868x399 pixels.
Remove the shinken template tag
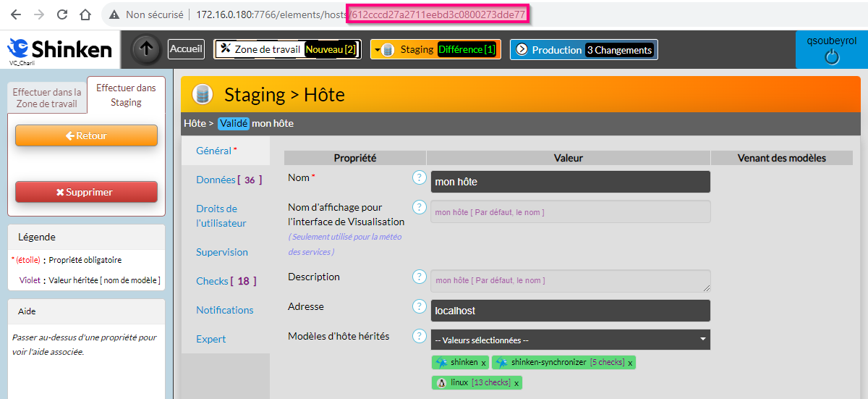click(x=483, y=363)
